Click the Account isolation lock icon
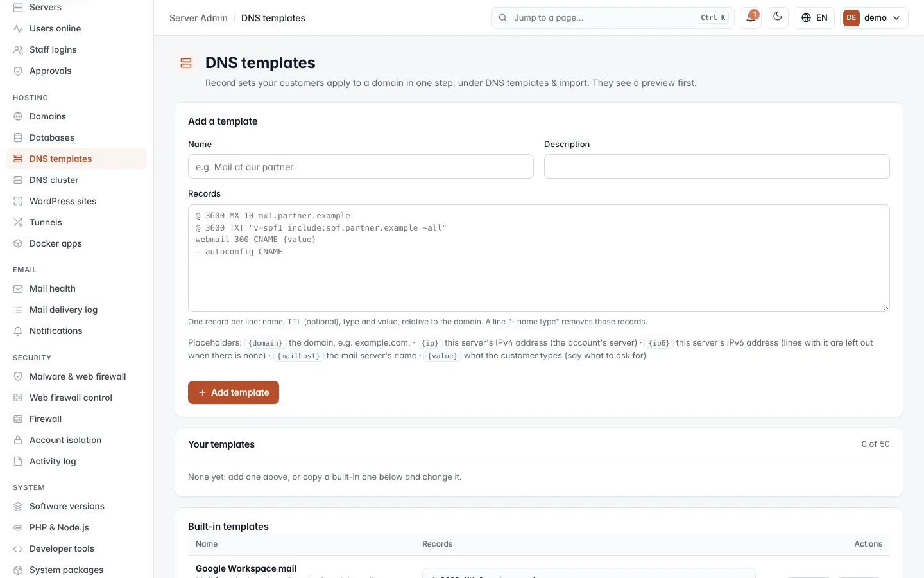 [x=18, y=441]
